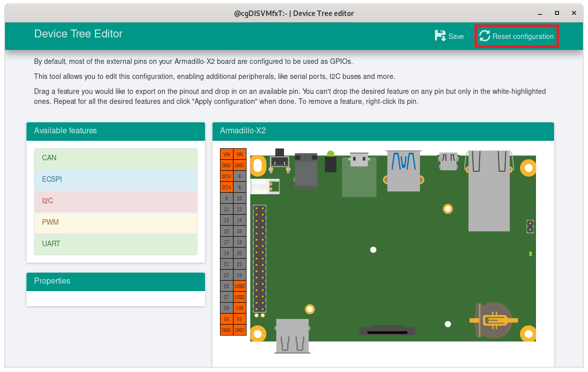Screen dimensions: 588x372
Task: Click the large Ethernet port on the board
Action: click(488, 191)
